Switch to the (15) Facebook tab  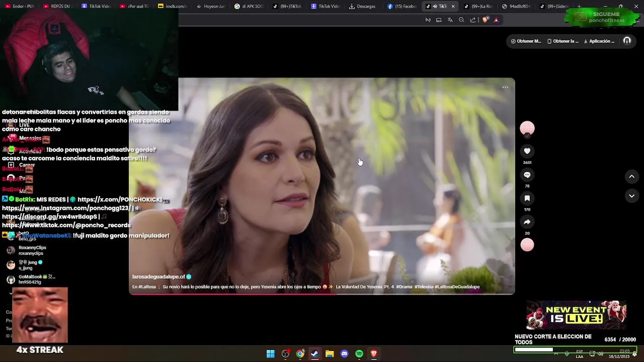point(402,7)
